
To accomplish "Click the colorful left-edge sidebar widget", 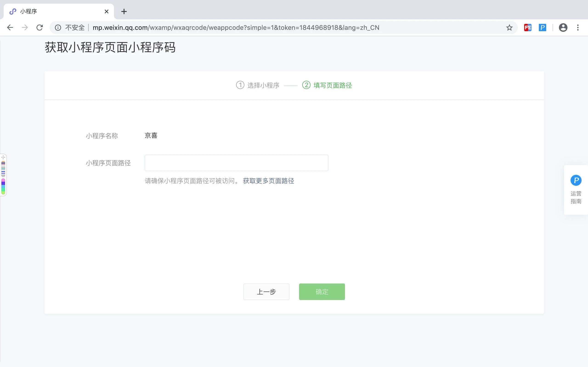I will click(3, 175).
